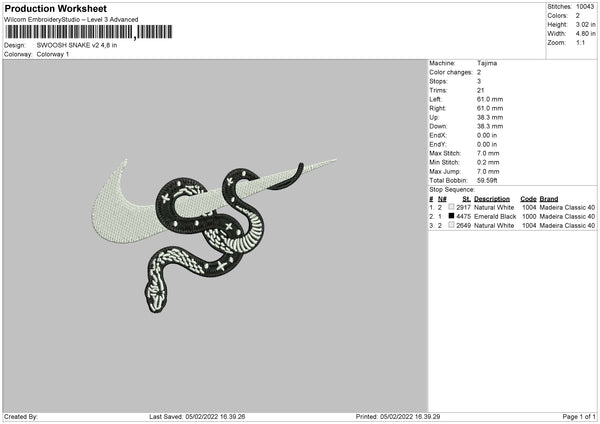Select the Min Stitch value '0.2 mm'
The height and width of the screenshot is (424, 600).
(488, 162)
